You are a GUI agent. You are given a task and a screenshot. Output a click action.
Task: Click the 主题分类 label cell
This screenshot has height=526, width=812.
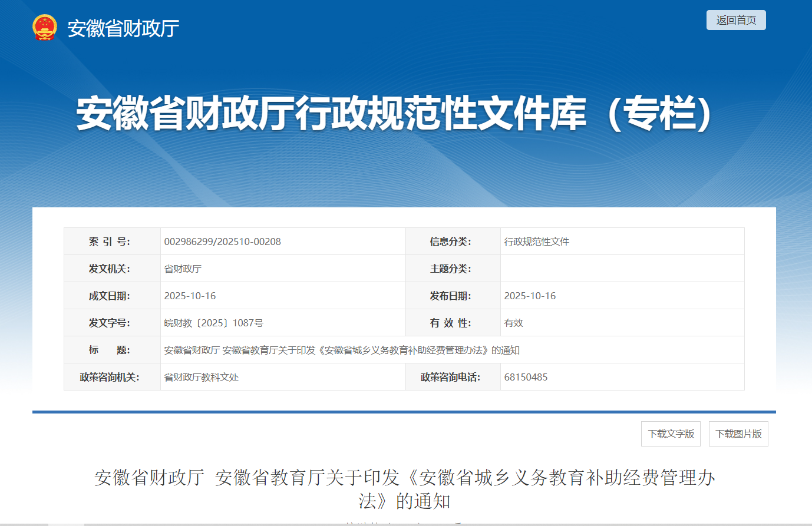pyautogui.click(x=453, y=269)
